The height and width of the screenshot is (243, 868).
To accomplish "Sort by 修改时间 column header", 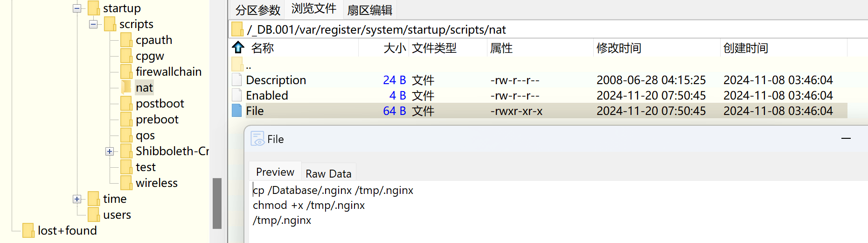I will coord(618,48).
